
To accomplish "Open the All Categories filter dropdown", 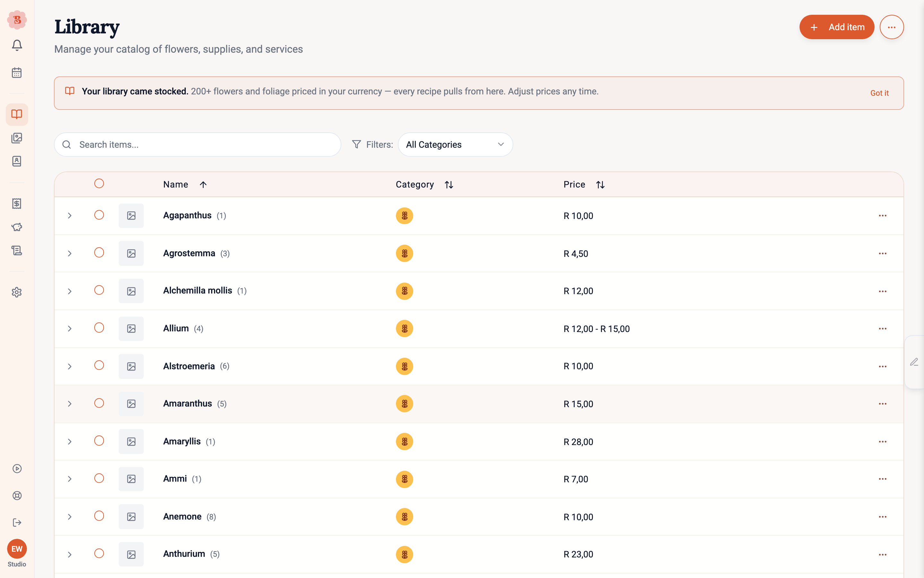I will coord(455,144).
